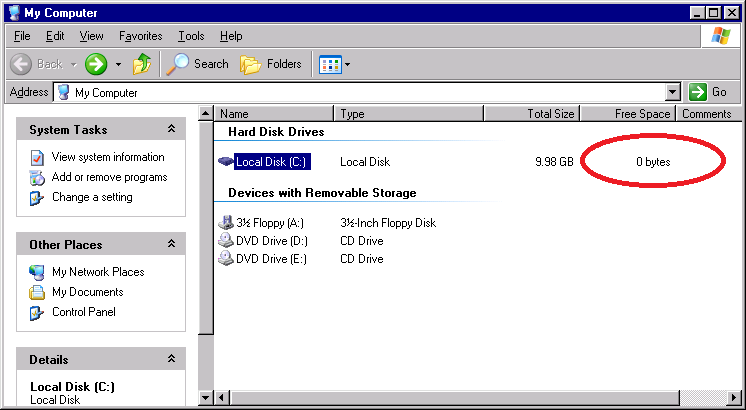Select the DVD Drive (E:) icon
Image resolution: width=746 pixels, height=410 pixels.
[x=226, y=259]
